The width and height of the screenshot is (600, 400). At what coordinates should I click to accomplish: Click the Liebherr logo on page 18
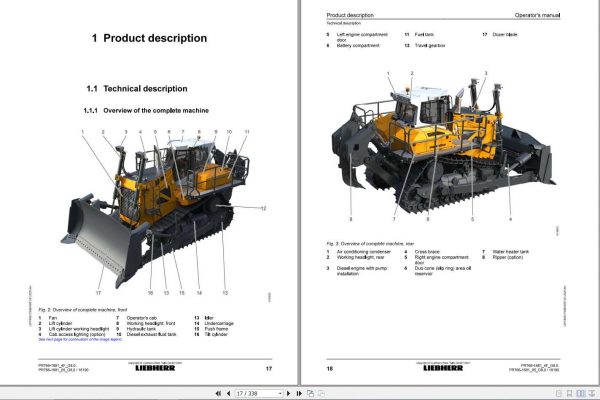click(x=443, y=368)
